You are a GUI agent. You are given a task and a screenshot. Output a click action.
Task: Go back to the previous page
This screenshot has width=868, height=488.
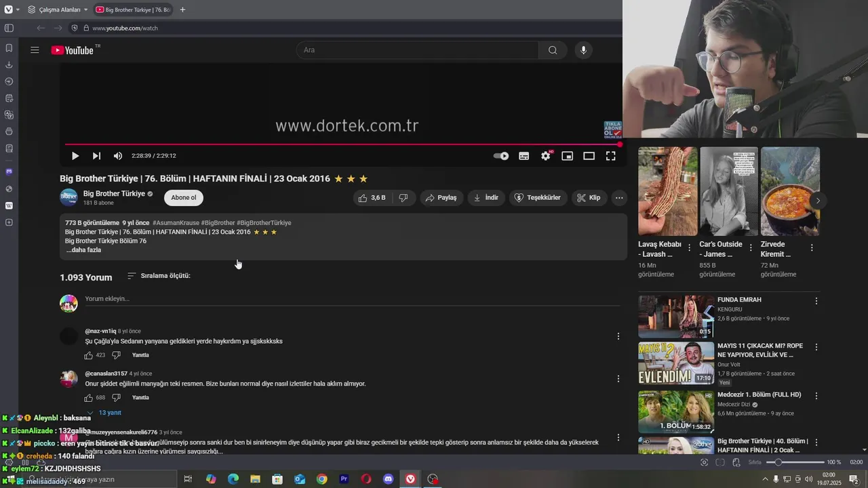point(41,28)
